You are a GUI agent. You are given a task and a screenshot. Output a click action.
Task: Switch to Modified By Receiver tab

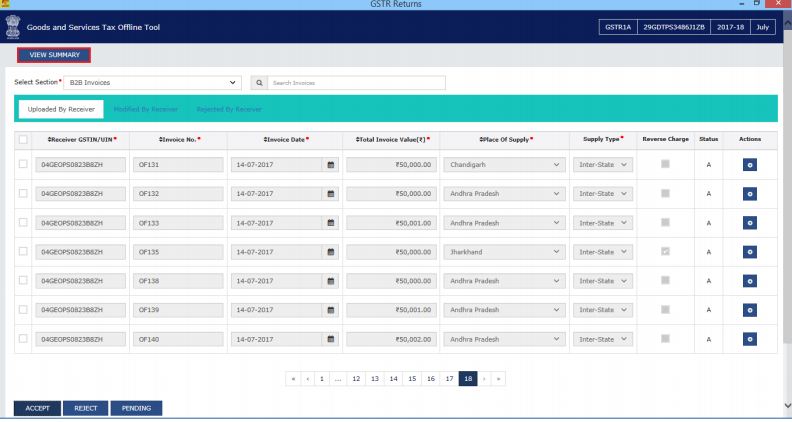coord(138,108)
